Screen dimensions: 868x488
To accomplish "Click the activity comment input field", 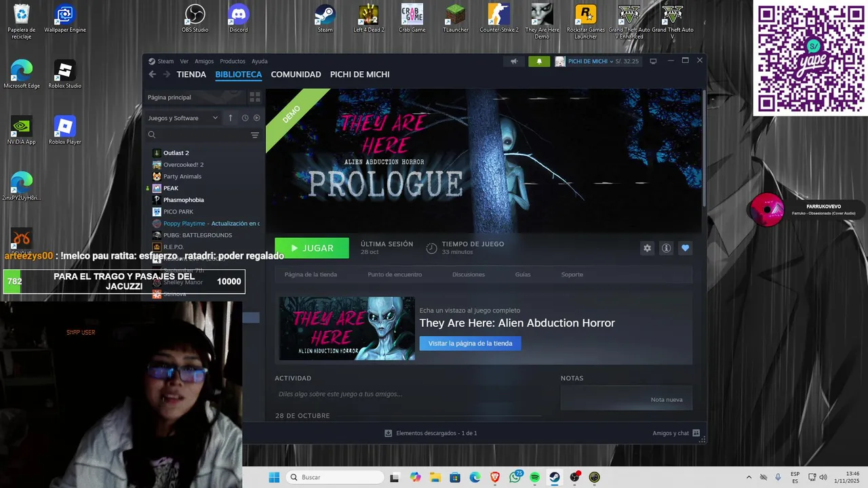I will (x=408, y=394).
